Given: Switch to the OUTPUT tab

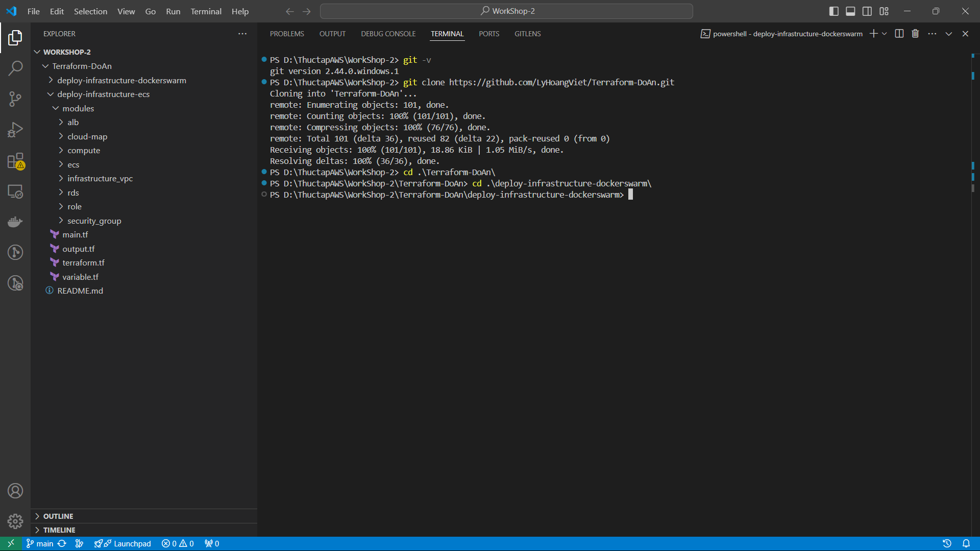Looking at the screenshot, I should [x=332, y=34].
